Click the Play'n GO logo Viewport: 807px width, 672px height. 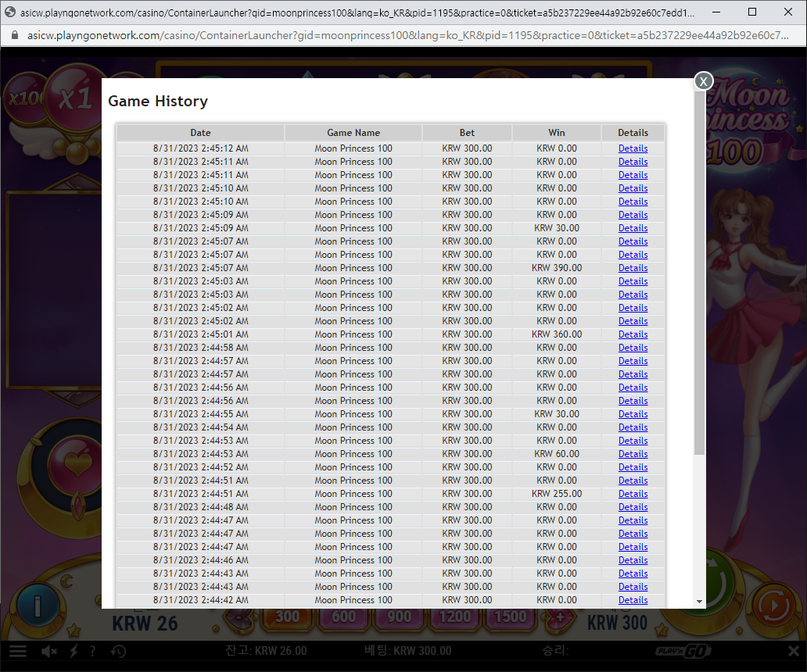click(683, 651)
